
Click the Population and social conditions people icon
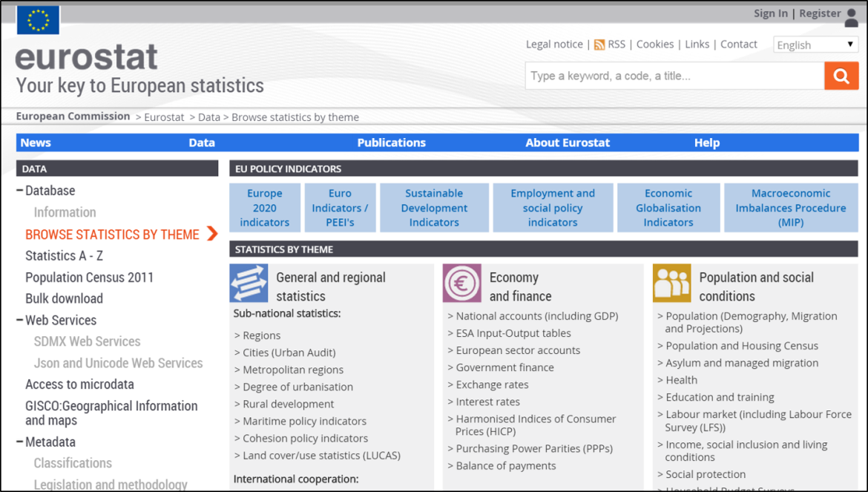pyautogui.click(x=671, y=283)
